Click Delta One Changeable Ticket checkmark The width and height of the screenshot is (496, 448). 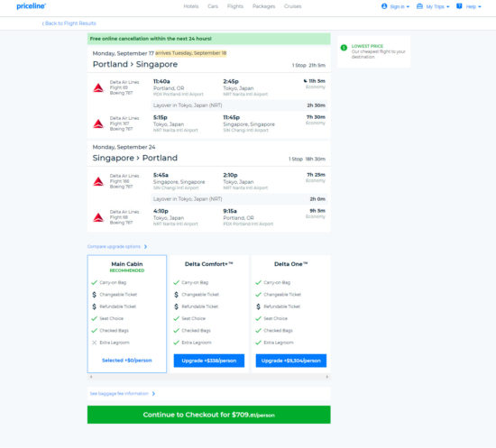[259, 295]
